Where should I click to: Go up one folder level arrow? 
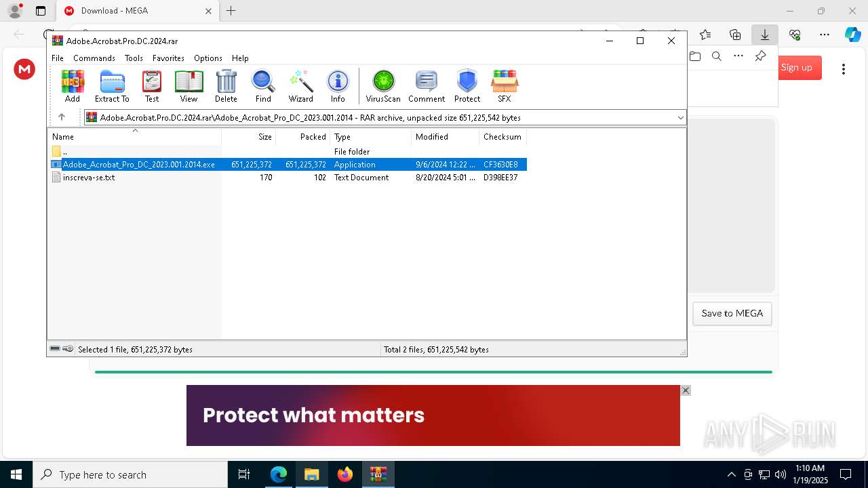pyautogui.click(x=62, y=117)
